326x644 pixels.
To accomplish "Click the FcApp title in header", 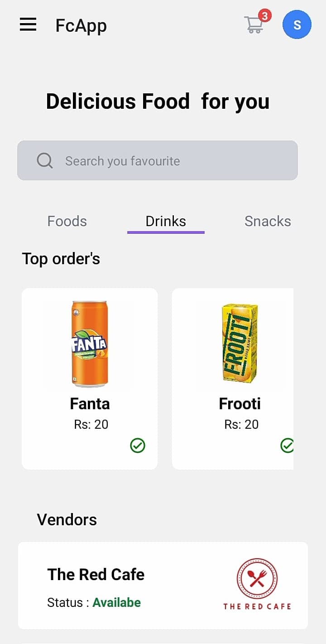I will pyautogui.click(x=81, y=25).
